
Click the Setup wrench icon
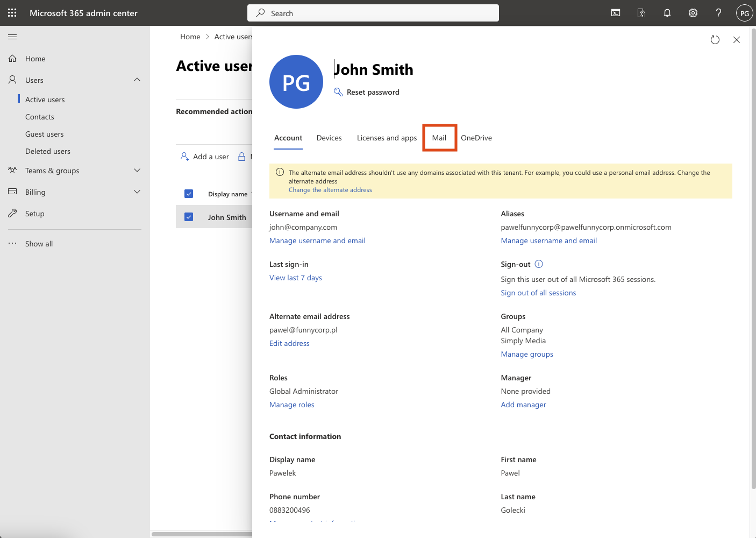pos(12,213)
